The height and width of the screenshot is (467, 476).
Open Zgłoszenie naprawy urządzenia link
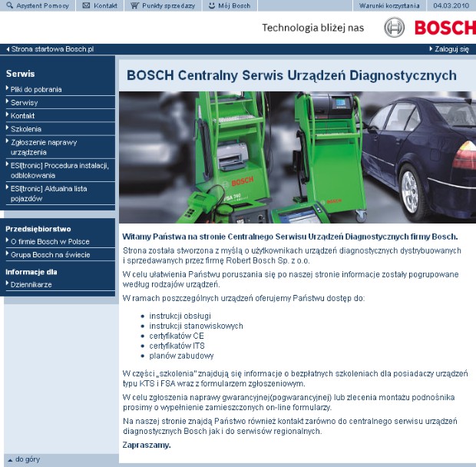[44, 147]
